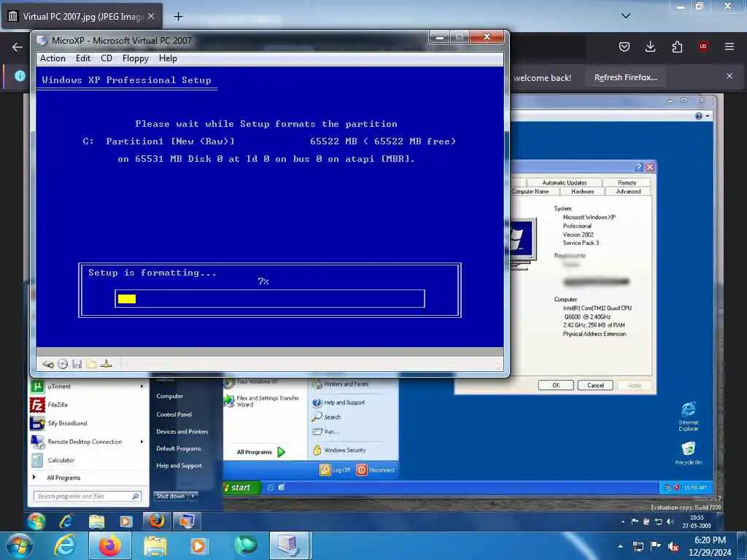Click the green XP start button
747x560 pixels.
pos(242,488)
